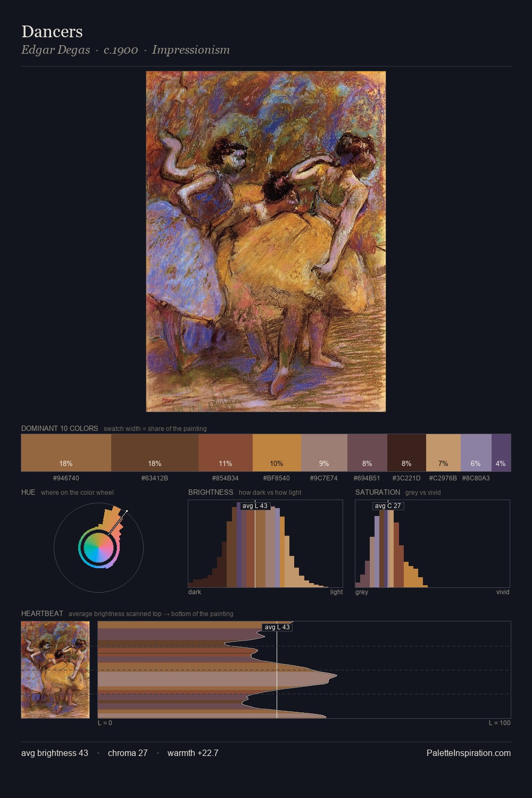Click the Dancers painting image
Viewport: 532px width, 798px height.
[266, 242]
